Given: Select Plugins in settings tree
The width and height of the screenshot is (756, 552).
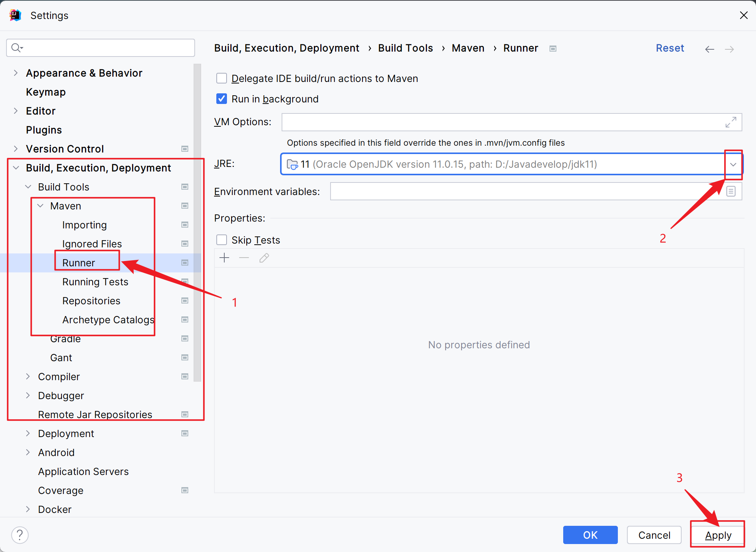Looking at the screenshot, I should 44,130.
